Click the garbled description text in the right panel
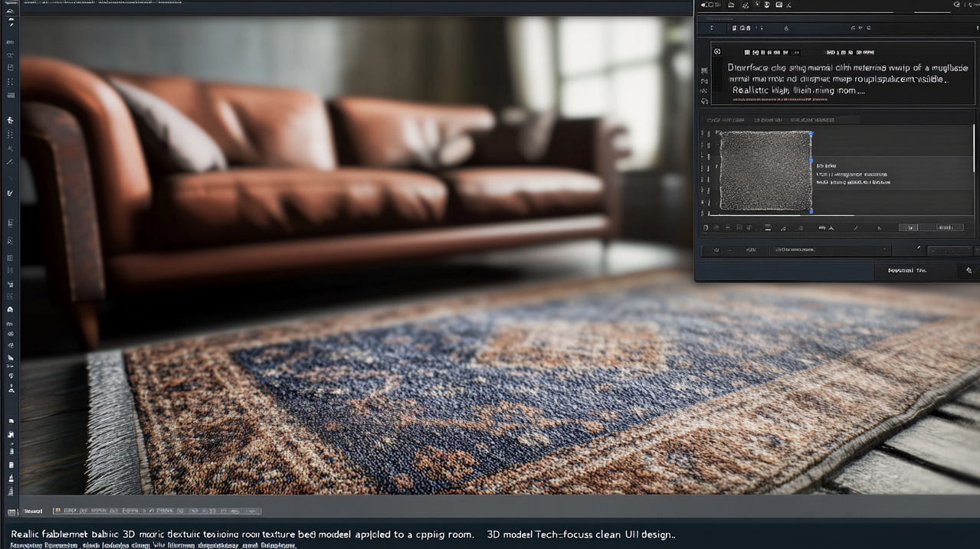This screenshot has width=980, height=549. [x=837, y=79]
